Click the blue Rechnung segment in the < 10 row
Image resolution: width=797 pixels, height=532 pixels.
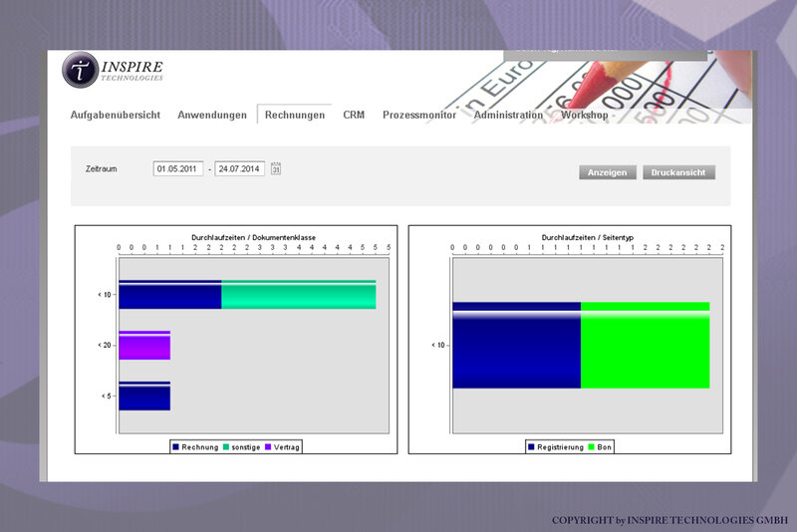[x=170, y=295]
